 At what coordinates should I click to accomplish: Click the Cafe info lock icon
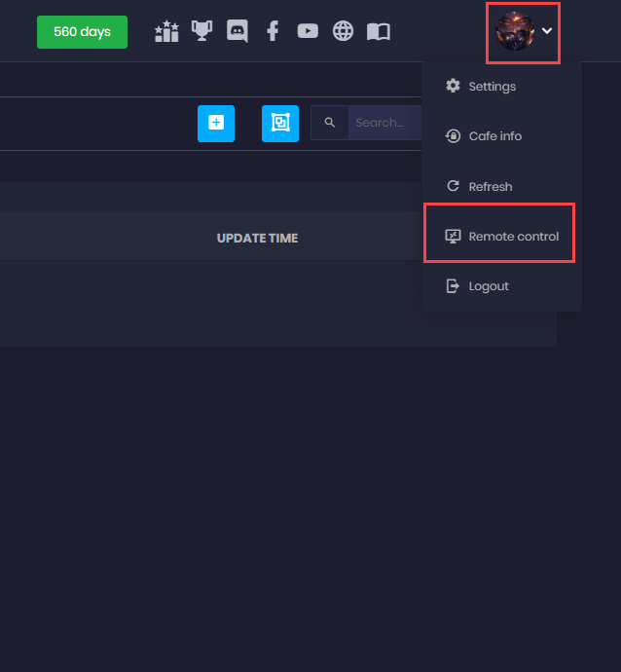(453, 135)
